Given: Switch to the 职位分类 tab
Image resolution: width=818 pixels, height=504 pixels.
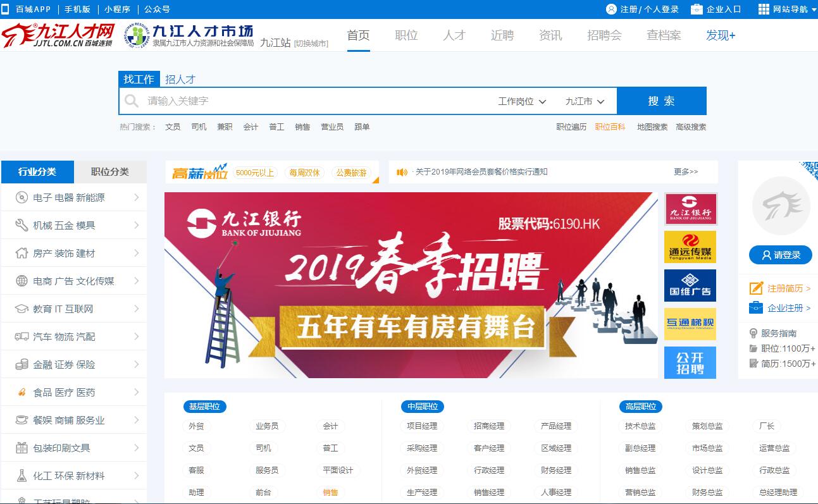Looking at the screenshot, I should (110, 172).
